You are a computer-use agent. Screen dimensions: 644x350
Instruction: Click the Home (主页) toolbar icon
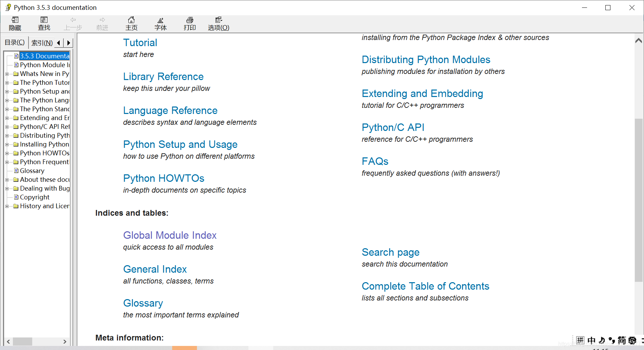click(132, 23)
